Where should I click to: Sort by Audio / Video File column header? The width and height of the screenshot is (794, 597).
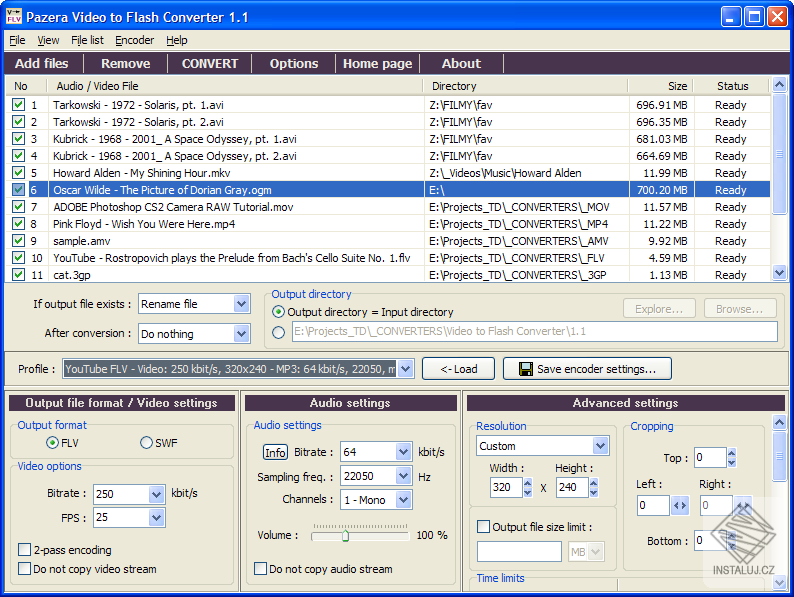235,86
